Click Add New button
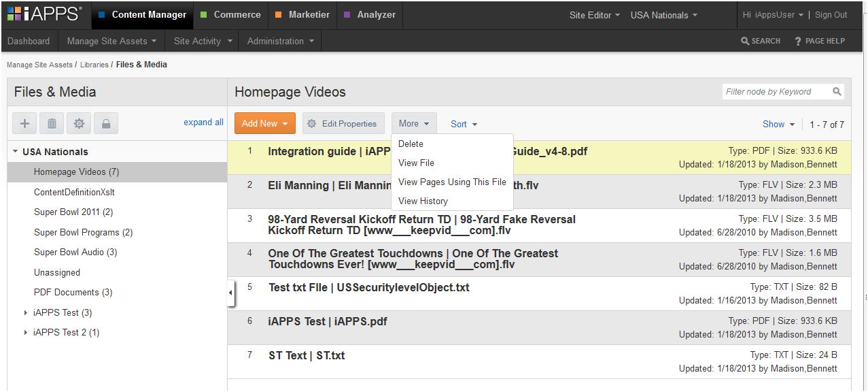Viewport: 868px width, 392px height. click(x=265, y=123)
